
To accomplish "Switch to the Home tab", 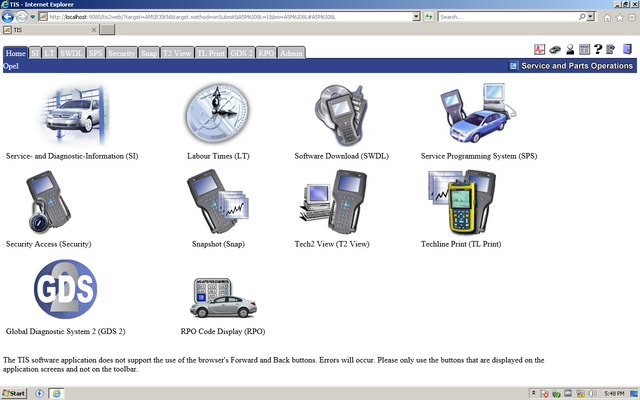I will pos(16,53).
